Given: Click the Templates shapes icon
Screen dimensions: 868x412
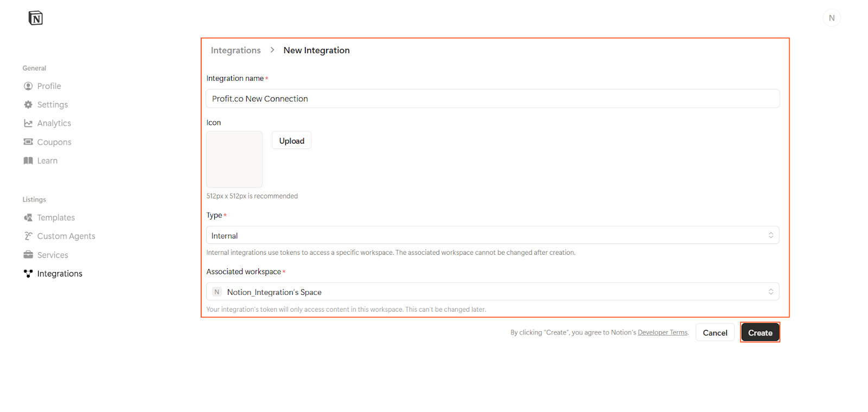Looking at the screenshot, I should (28, 217).
